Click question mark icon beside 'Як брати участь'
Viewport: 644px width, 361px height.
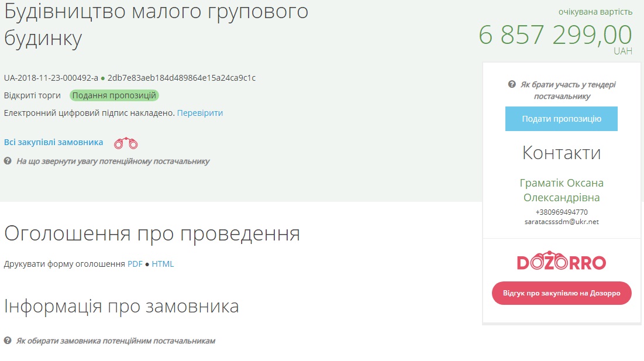point(512,84)
